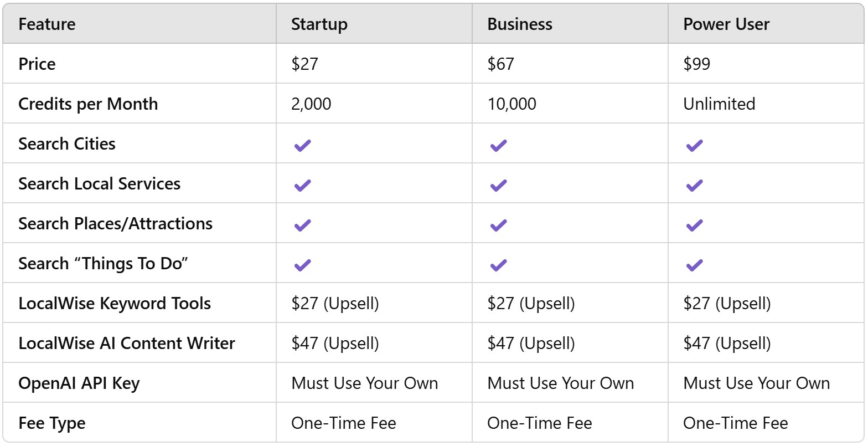Click Unlimited credits in Power User column

tap(719, 104)
